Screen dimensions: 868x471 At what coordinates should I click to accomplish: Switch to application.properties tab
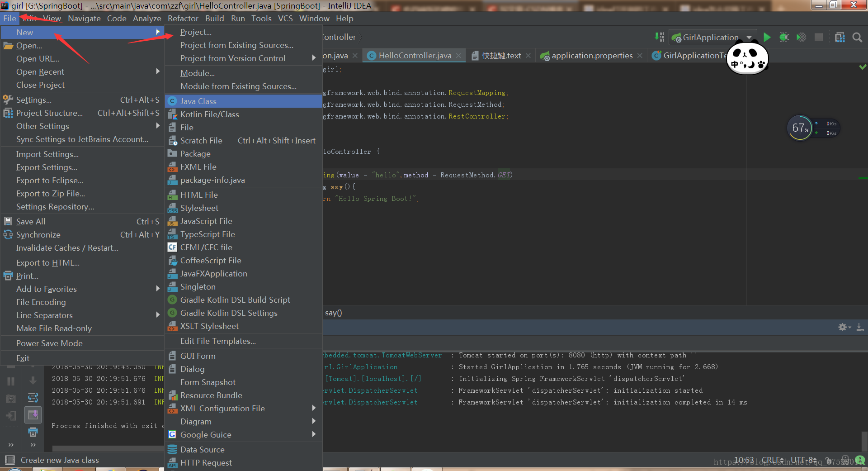[x=591, y=56]
